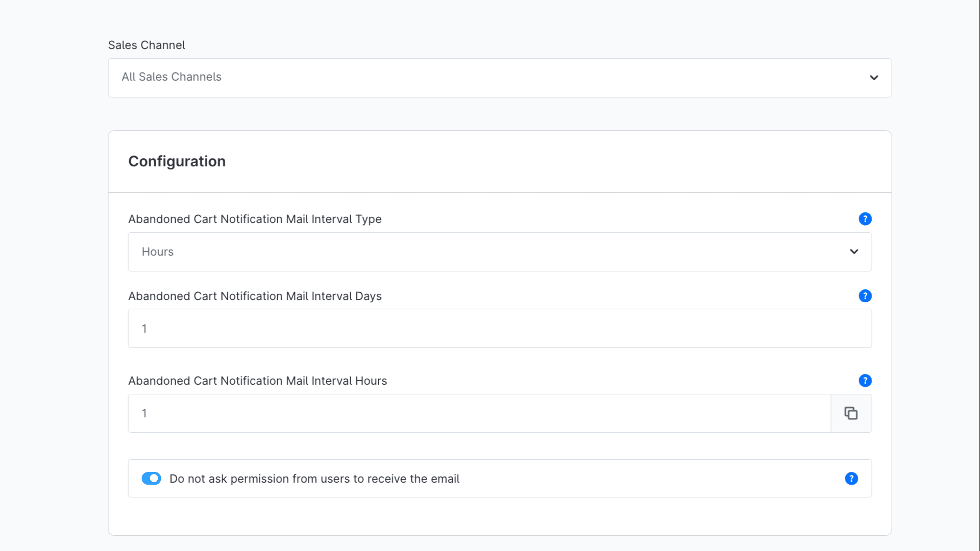Click the blue toggle in the permission row
This screenshot has width=980, height=551.
pos(151,478)
